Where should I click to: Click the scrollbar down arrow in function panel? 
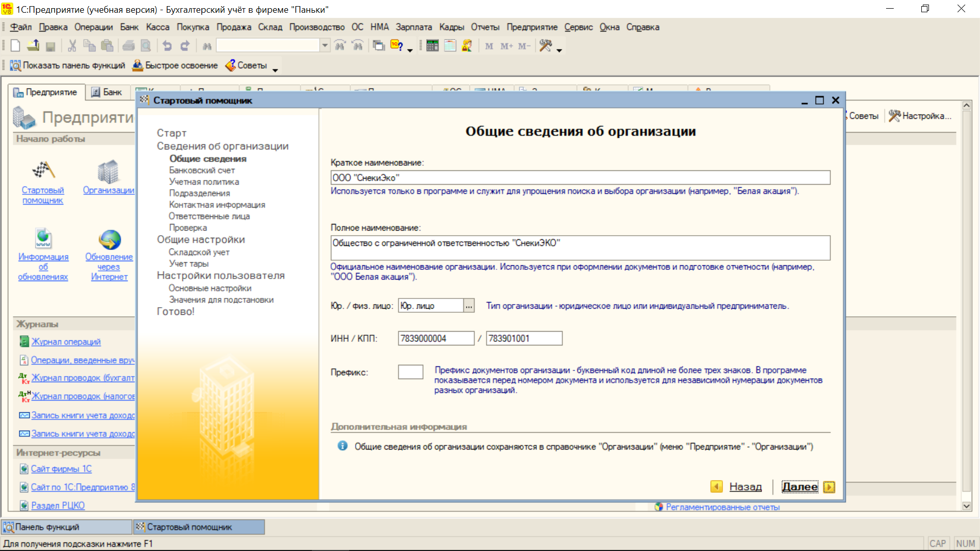pos(967,506)
